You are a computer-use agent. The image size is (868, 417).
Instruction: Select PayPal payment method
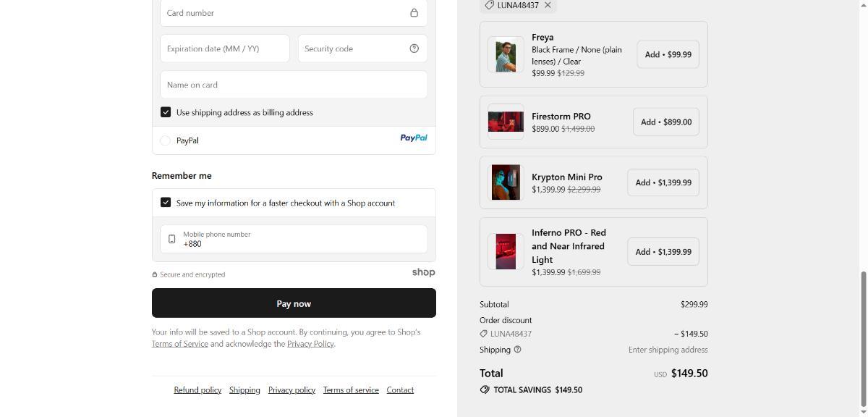pos(165,140)
